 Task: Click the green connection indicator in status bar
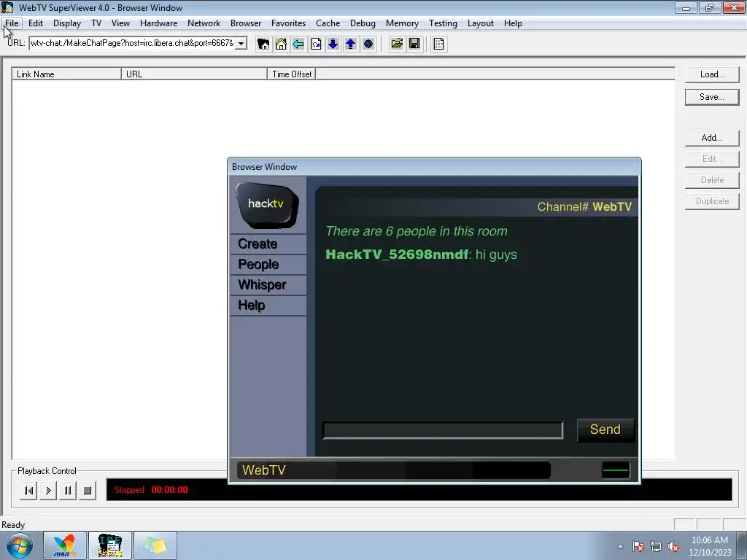click(x=616, y=470)
